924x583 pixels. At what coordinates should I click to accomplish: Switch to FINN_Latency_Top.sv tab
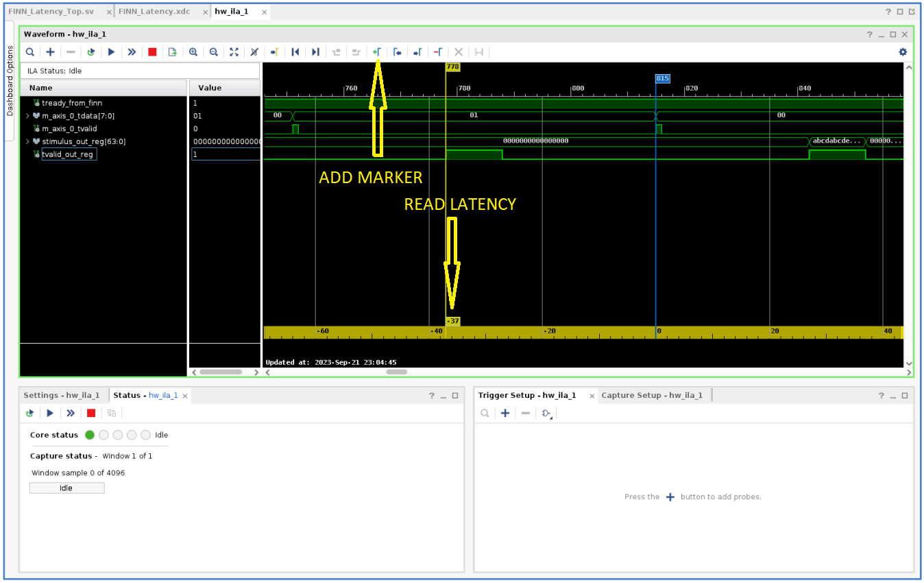click(x=51, y=12)
